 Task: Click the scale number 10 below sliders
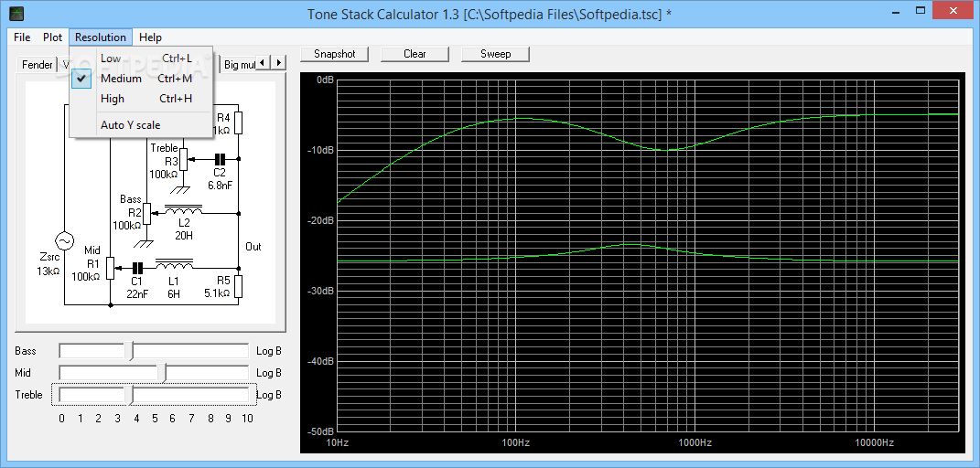[247, 418]
